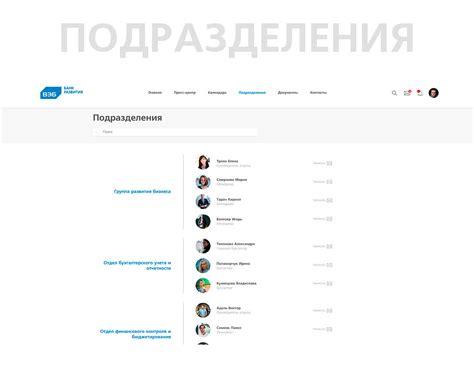Open the Группа развития бизнеса department link
The image size is (474, 365).
point(142,191)
